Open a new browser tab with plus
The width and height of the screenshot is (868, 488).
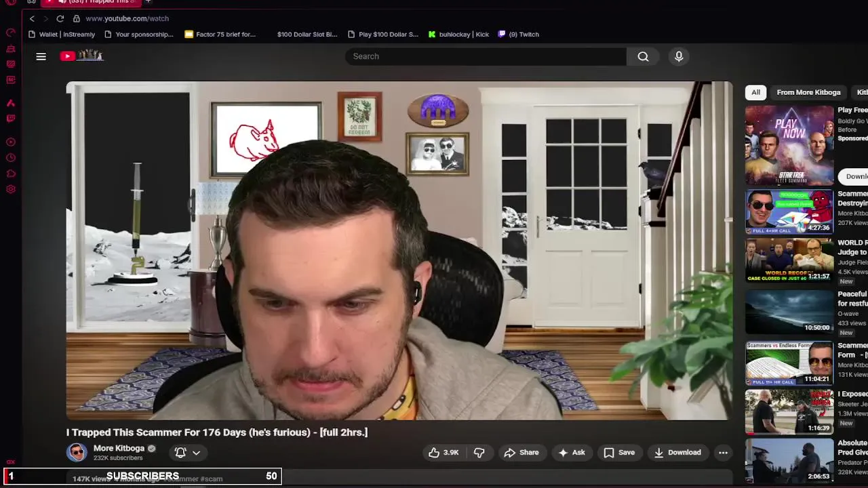148,2
